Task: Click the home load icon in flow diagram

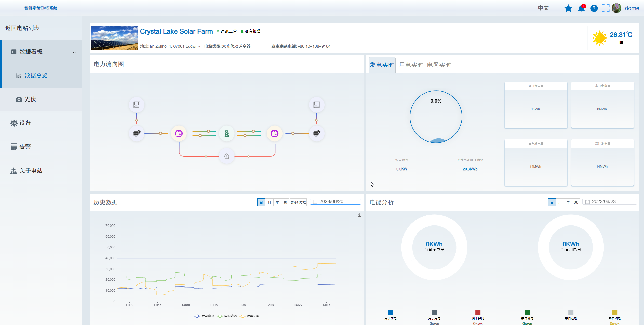Action: 226,156
